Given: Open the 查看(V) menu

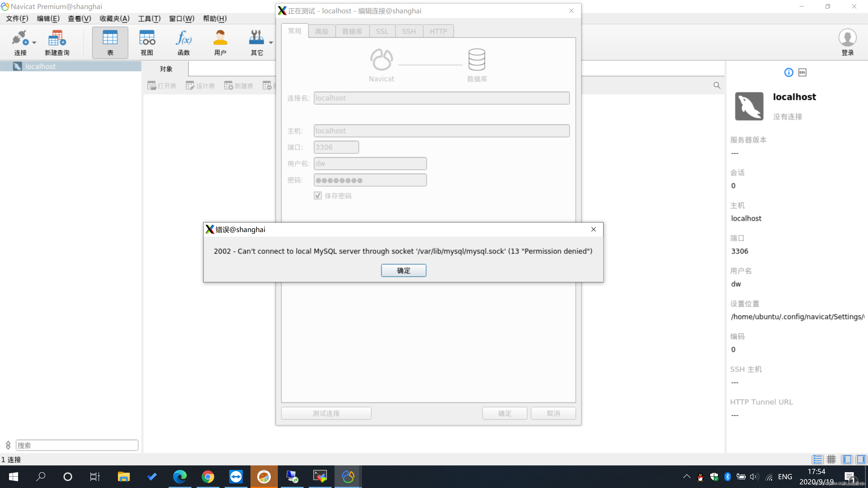Looking at the screenshot, I should pyautogui.click(x=80, y=19).
